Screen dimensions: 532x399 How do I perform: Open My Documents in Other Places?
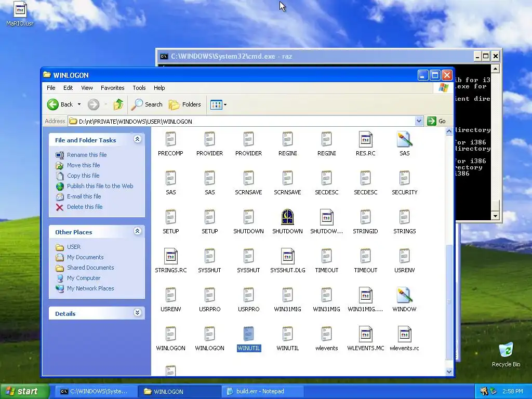click(x=85, y=257)
